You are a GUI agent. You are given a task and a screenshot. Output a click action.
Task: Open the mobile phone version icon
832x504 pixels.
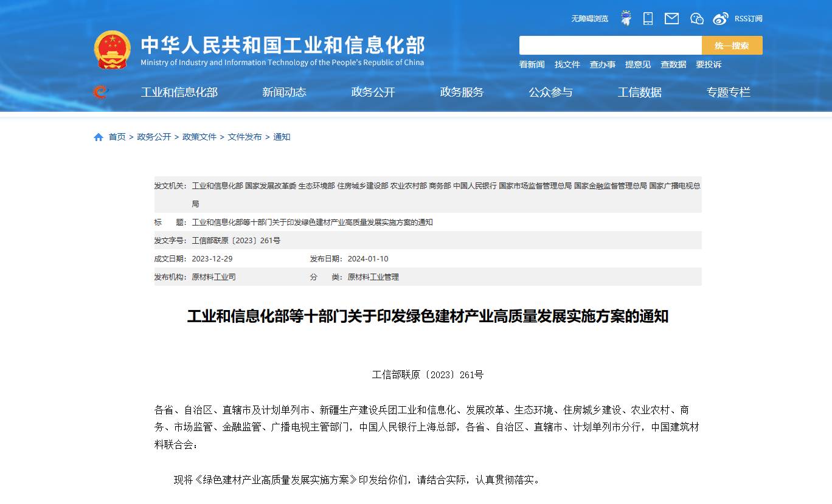(x=648, y=18)
